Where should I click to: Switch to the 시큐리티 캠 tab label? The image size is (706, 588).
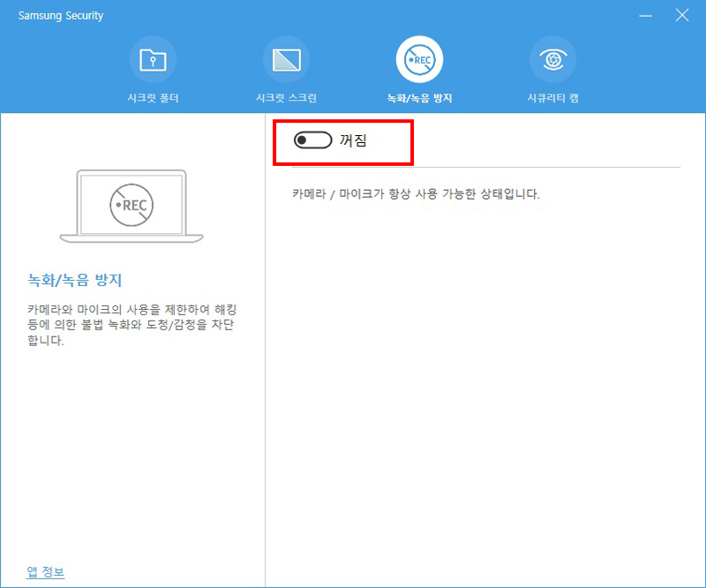tap(553, 98)
